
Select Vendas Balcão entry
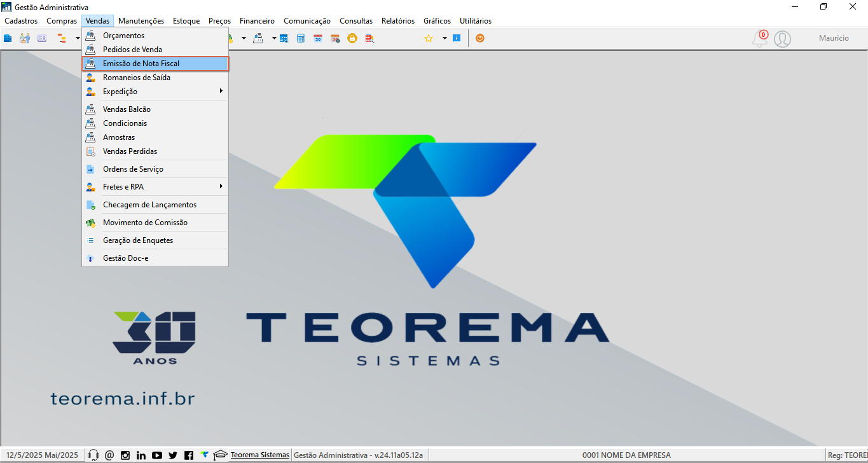point(155,109)
